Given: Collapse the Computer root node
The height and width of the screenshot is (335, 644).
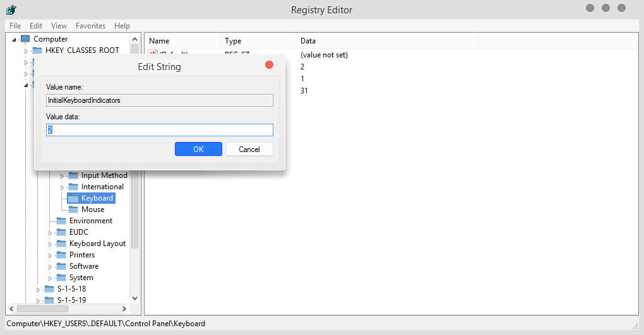Looking at the screenshot, I should tap(14, 40).
